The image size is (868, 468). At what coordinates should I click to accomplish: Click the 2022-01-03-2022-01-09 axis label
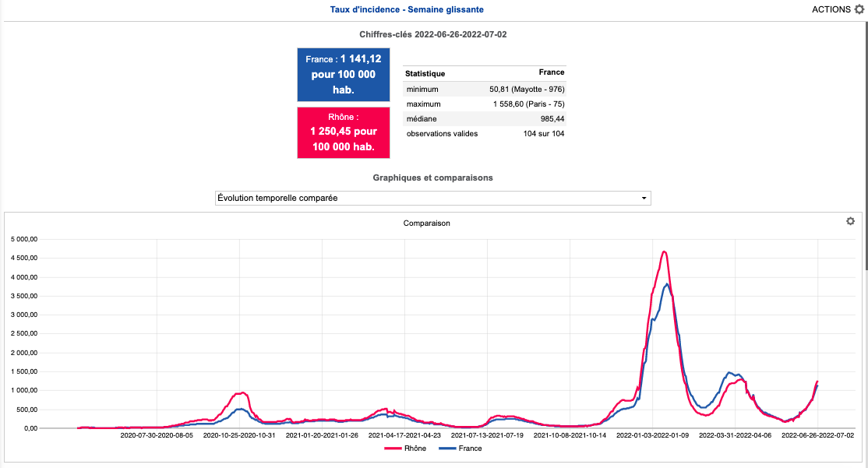tap(652, 436)
